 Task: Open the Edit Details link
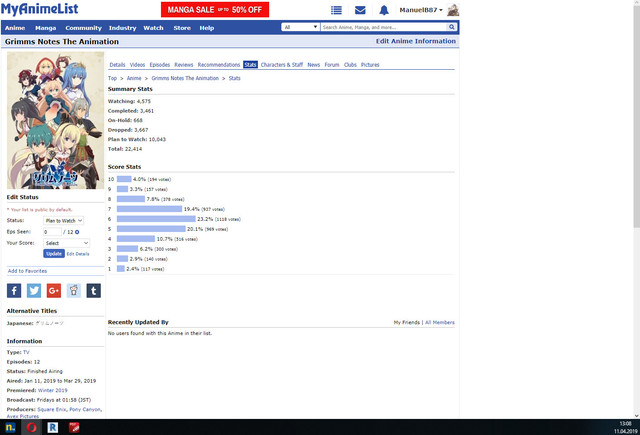[x=78, y=254]
